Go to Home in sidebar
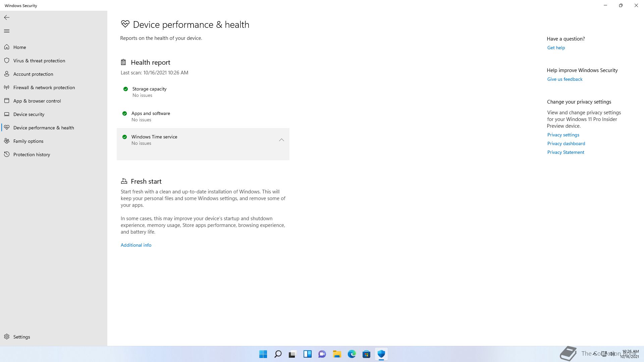 [54, 47]
